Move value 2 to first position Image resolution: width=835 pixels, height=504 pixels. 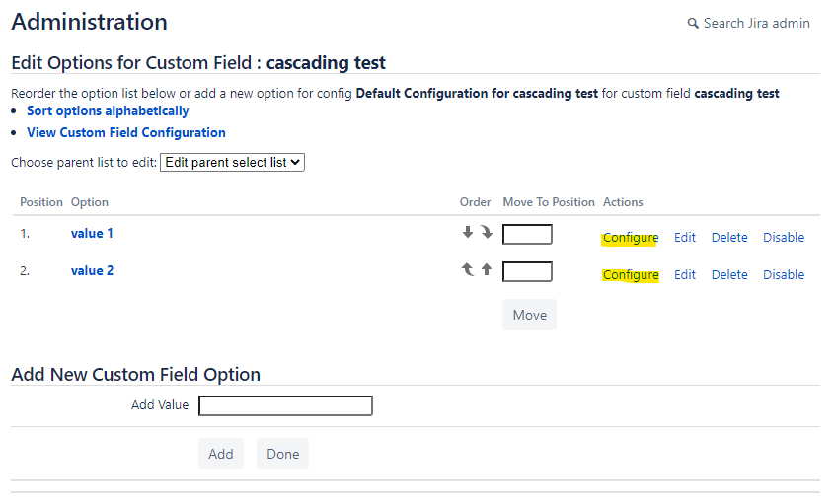coord(468,270)
